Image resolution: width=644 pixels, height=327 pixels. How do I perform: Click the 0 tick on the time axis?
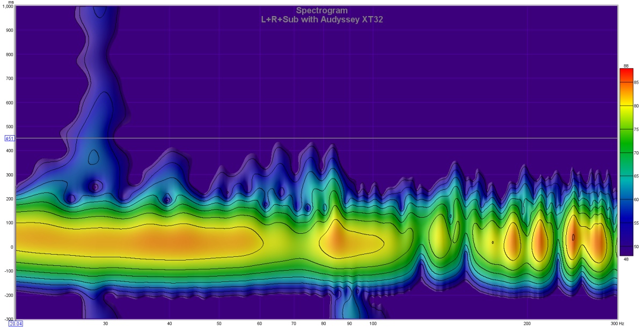click(12, 247)
